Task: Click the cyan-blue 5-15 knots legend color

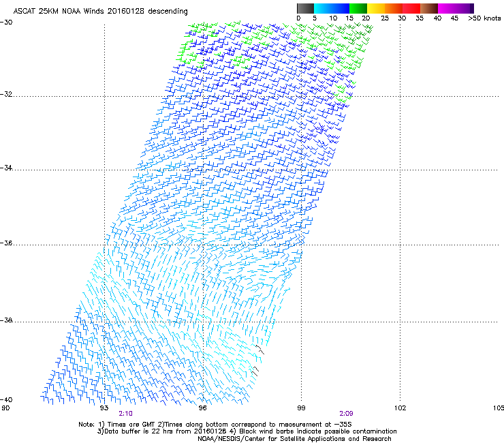Action: (x=332, y=8)
